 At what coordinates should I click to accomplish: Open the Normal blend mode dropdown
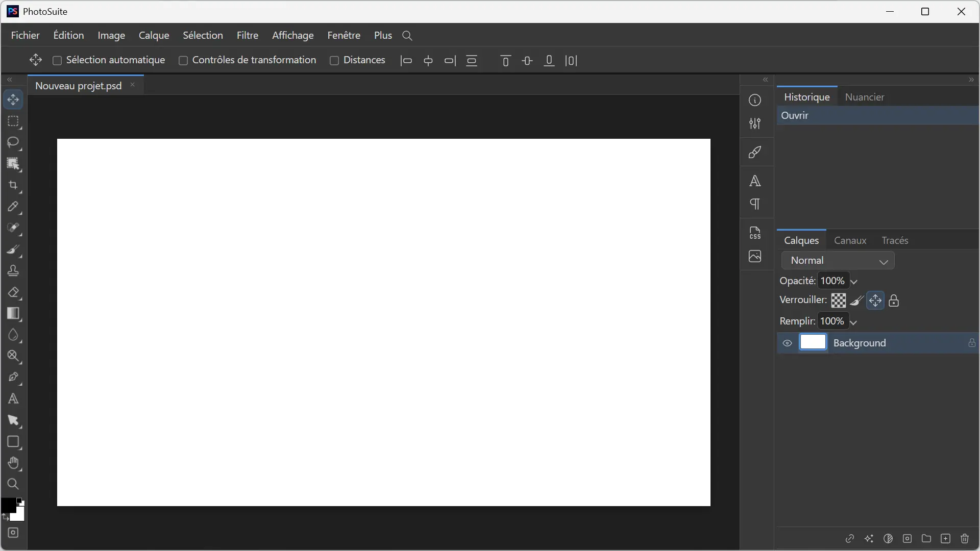(838, 261)
